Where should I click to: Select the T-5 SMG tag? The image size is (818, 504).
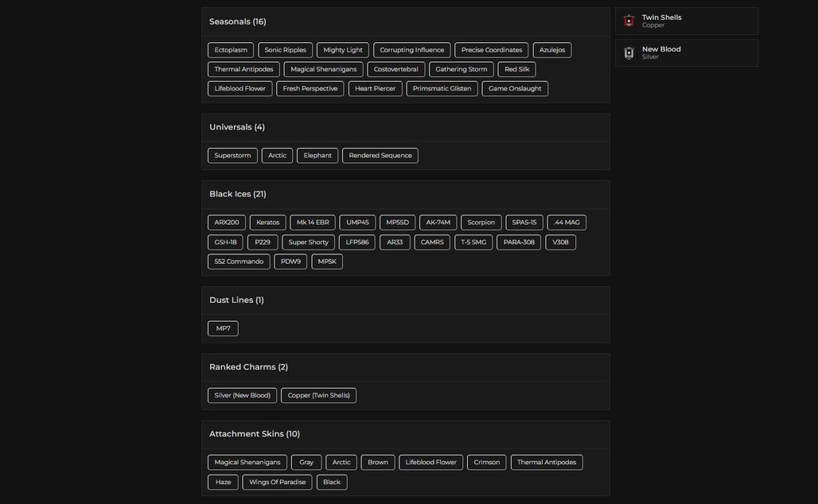(473, 242)
